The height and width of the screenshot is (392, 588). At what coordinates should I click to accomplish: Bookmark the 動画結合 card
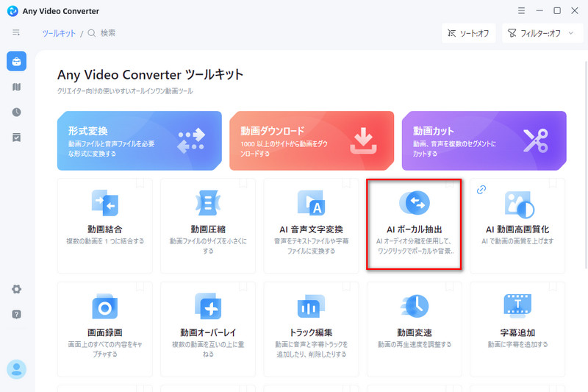pyautogui.click(x=140, y=183)
